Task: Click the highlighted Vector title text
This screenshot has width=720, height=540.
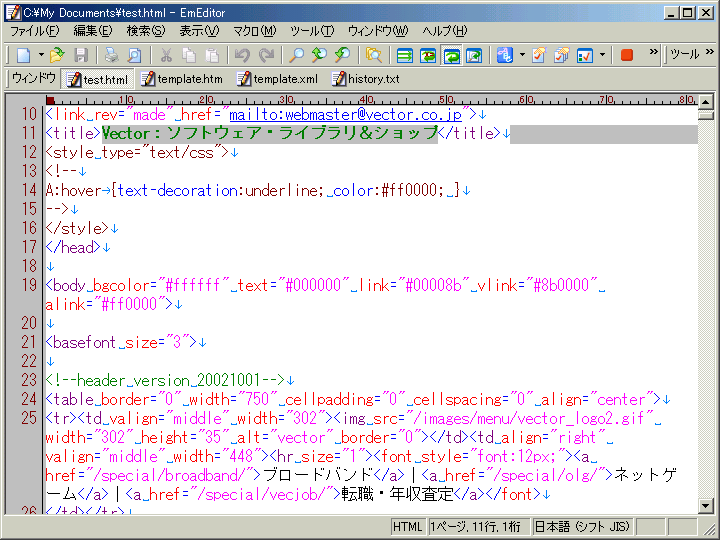Action: [x=270, y=134]
